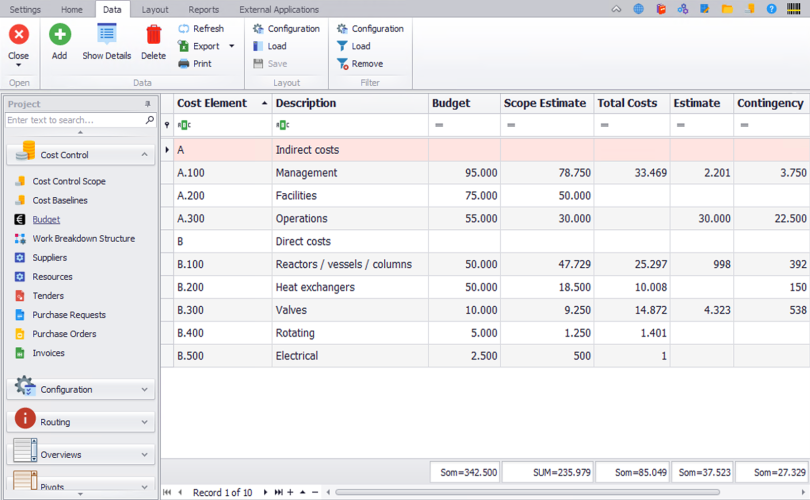Remove the filter via Remove icon
This screenshot has width=810, height=500.
(x=343, y=64)
